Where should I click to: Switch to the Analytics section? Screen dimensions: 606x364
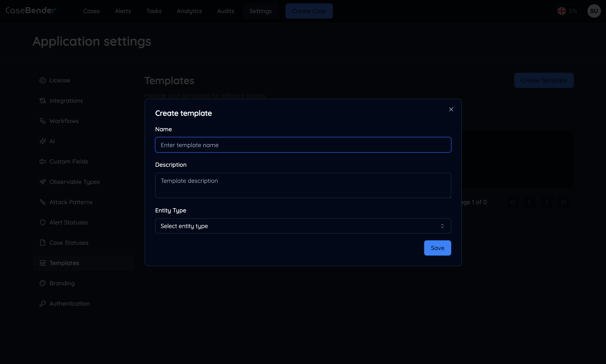pyautogui.click(x=189, y=11)
